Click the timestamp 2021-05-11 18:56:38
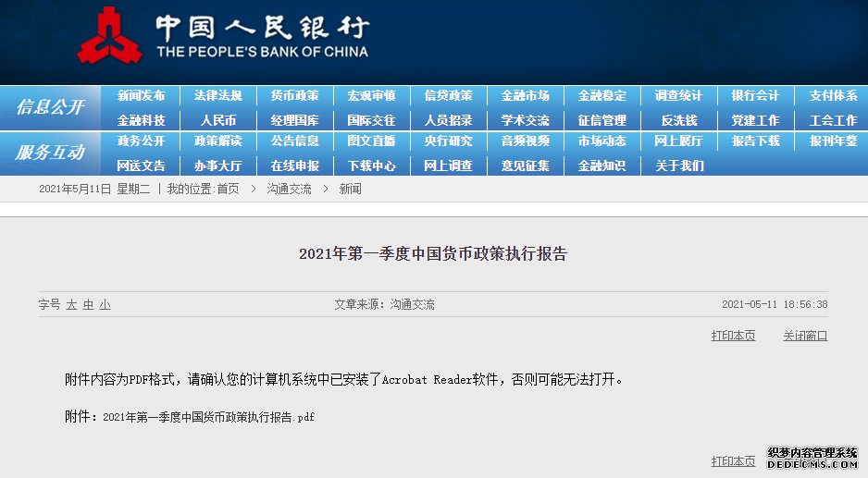The width and height of the screenshot is (868, 478). [x=775, y=304]
